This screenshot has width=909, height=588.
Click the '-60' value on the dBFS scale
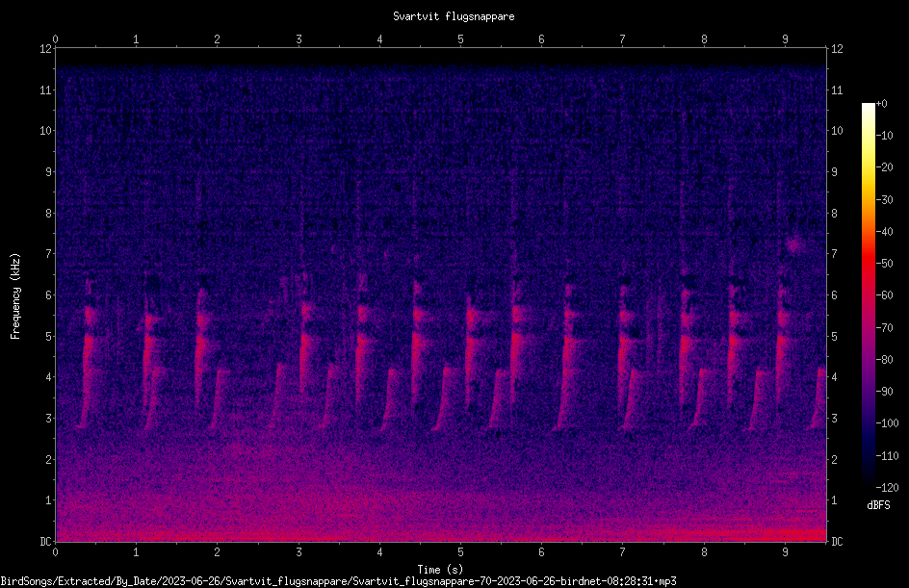884,295
